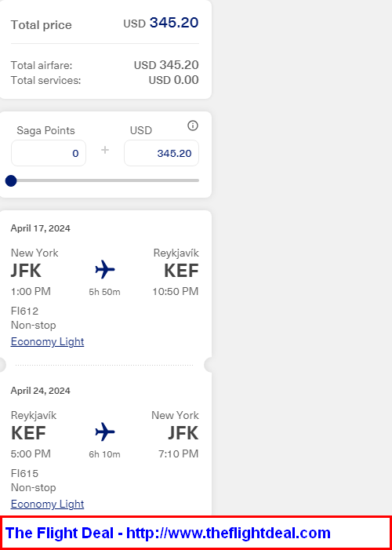
Task: Open Economy Light link for flight FI612
Action: 47,341
